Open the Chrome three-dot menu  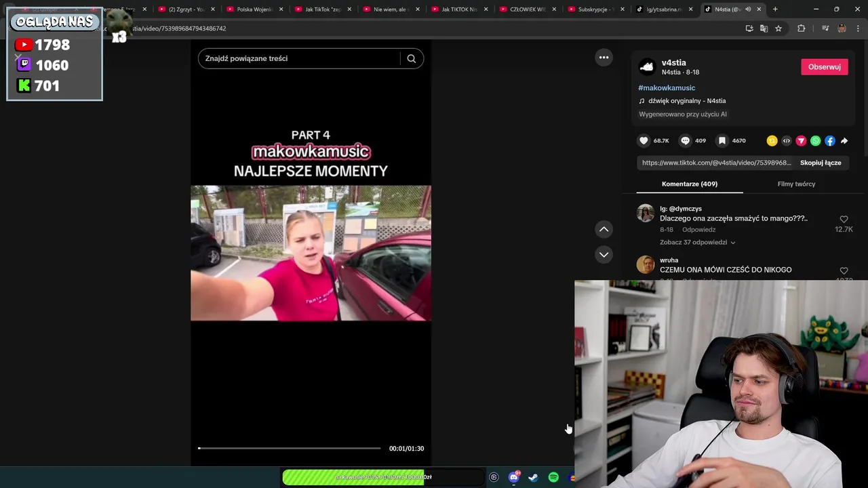click(x=859, y=28)
